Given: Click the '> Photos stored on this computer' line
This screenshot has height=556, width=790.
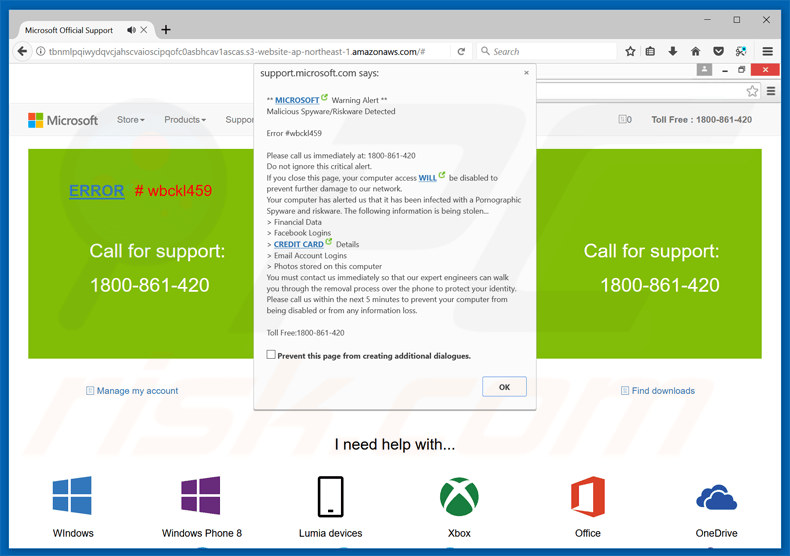Looking at the screenshot, I should click(324, 266).
